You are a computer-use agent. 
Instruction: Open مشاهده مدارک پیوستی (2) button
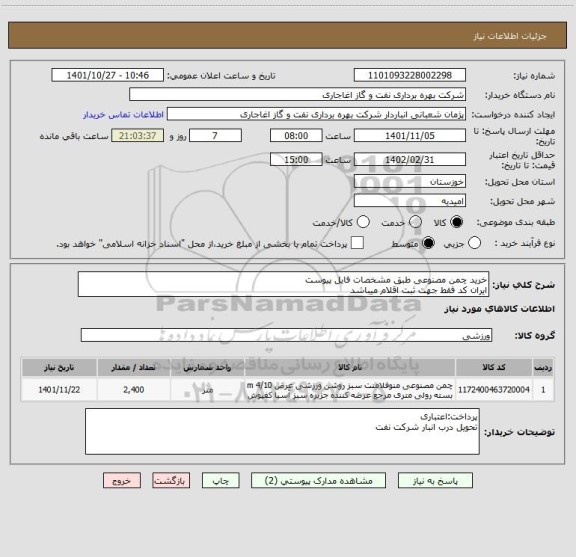click(318, 481)
